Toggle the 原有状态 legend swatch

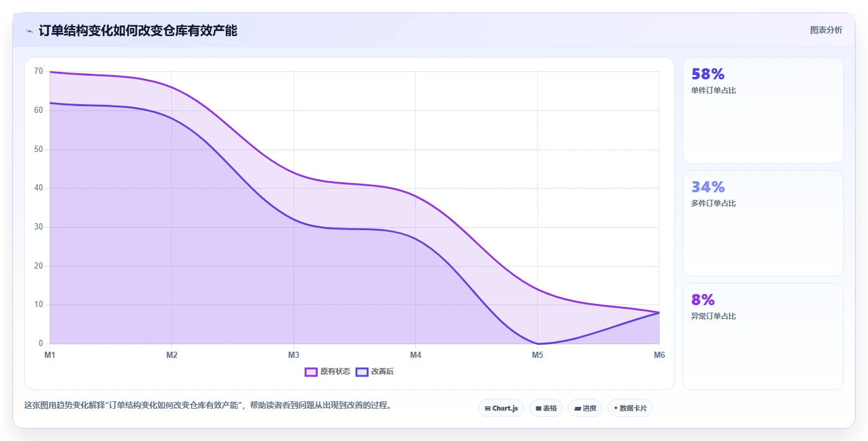[311, 372]
